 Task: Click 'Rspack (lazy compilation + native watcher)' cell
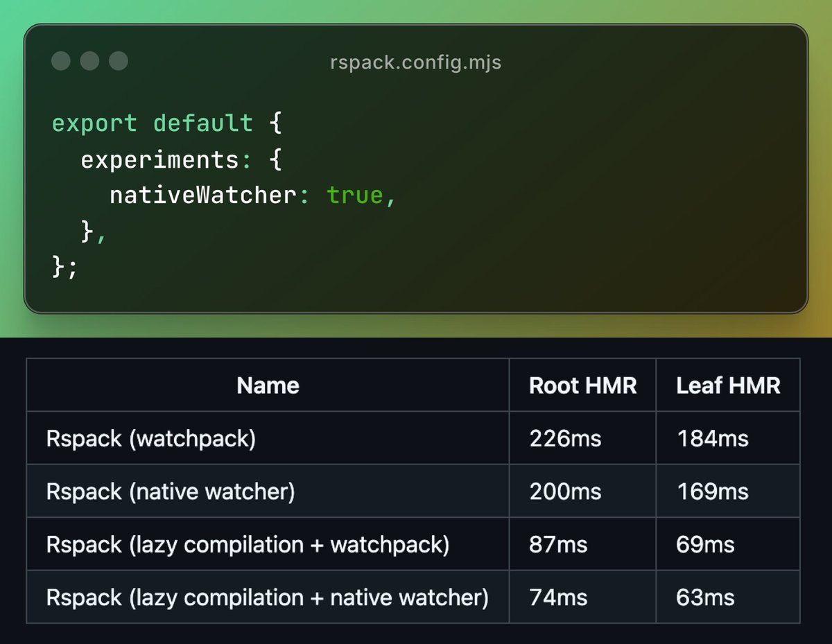267,598
